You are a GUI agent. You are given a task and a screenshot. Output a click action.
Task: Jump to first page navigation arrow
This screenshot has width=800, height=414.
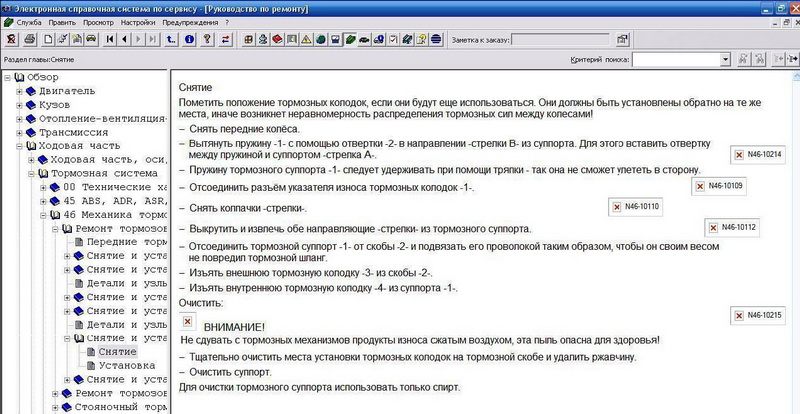[x=110, y=39]
